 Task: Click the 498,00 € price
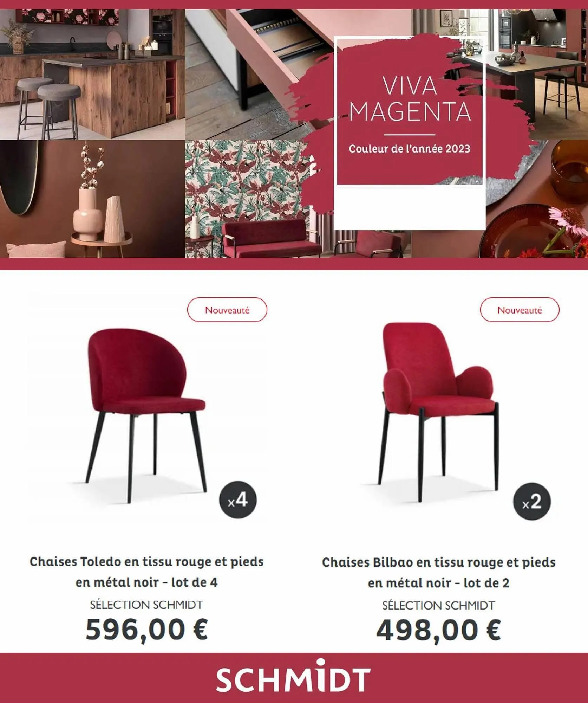click(x=439, y=630)
